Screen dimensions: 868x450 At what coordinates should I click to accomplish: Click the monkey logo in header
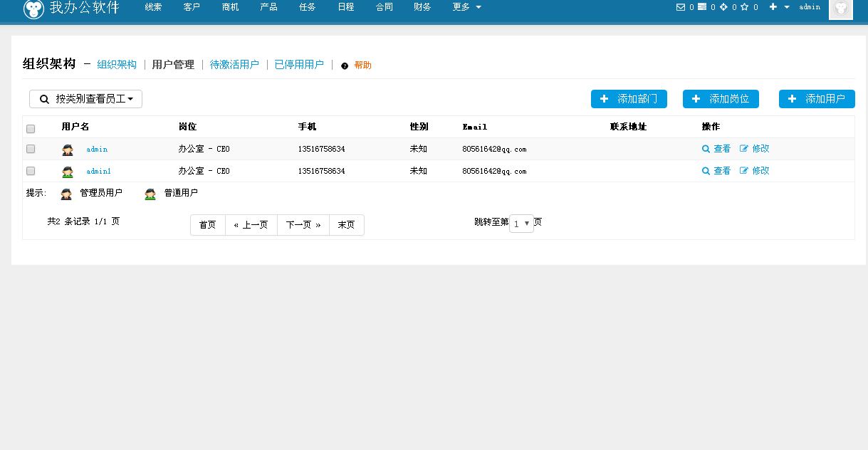33,9
